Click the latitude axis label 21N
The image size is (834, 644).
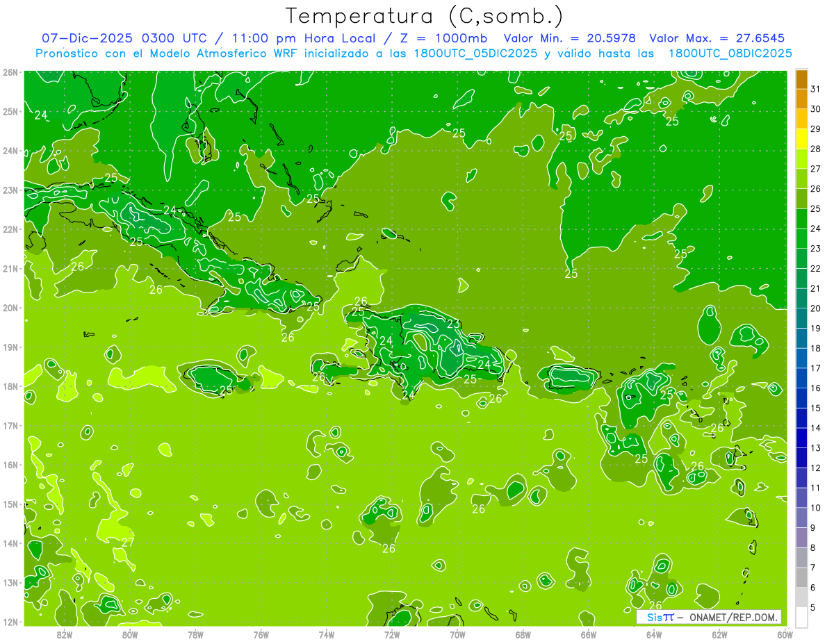coord(10,268)
